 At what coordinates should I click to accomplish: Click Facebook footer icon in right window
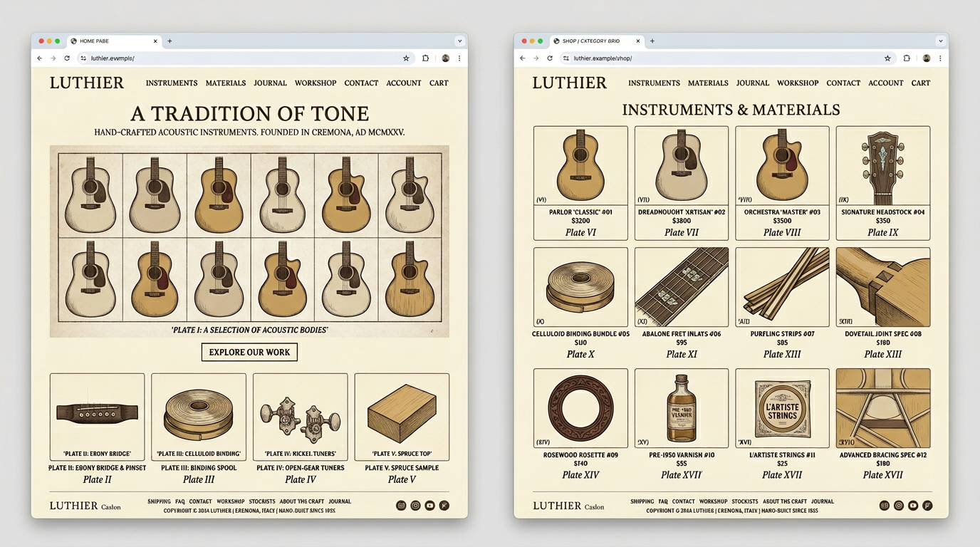pos(927,506)
